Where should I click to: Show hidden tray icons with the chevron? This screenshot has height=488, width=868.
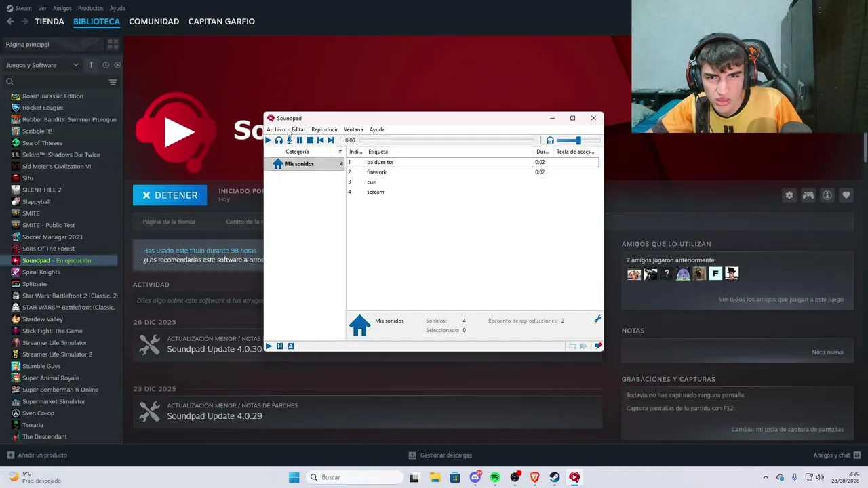click(x=766, y=477)
